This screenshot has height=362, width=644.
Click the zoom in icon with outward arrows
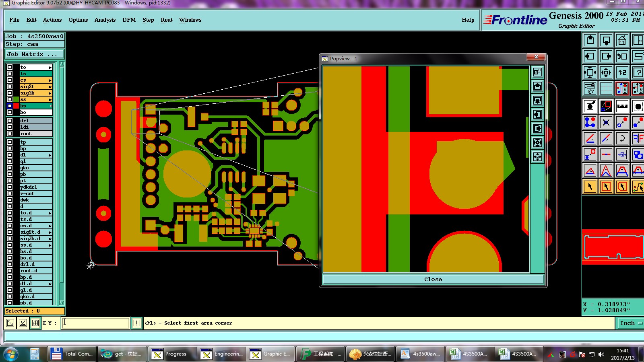590,72
